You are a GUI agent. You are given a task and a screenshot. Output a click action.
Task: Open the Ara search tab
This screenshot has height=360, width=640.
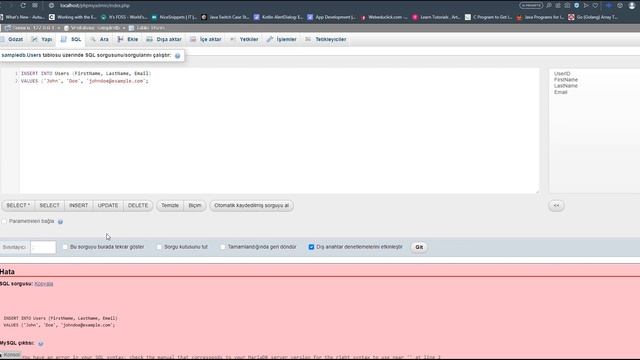coord(99,39)
